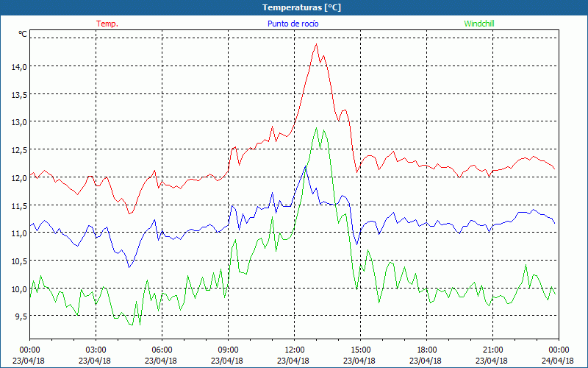Screen dimensions: 588x368
Task: Click the '09:00' time axis label
Action: 228,350
